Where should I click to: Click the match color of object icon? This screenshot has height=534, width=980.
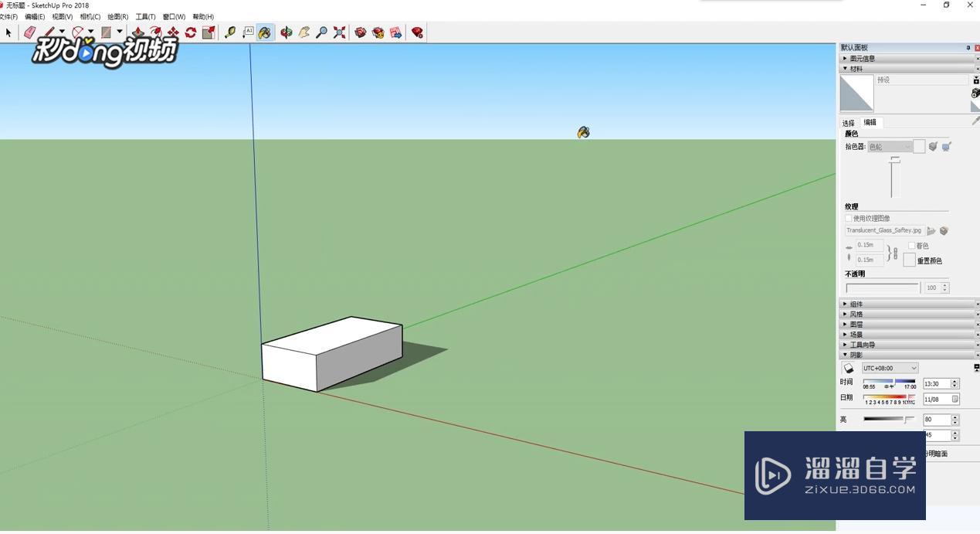click(933, 146)
